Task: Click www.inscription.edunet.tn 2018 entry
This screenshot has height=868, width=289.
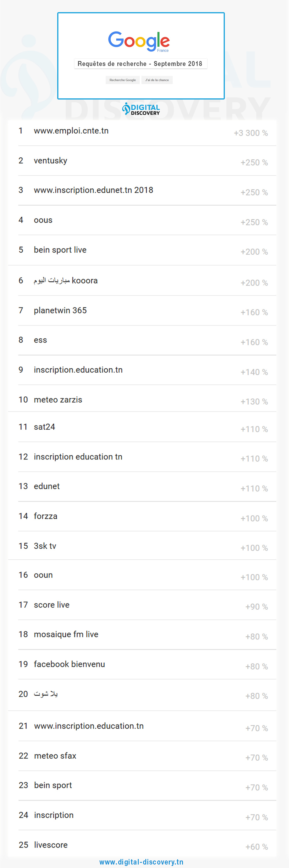Action: (93, 190)
